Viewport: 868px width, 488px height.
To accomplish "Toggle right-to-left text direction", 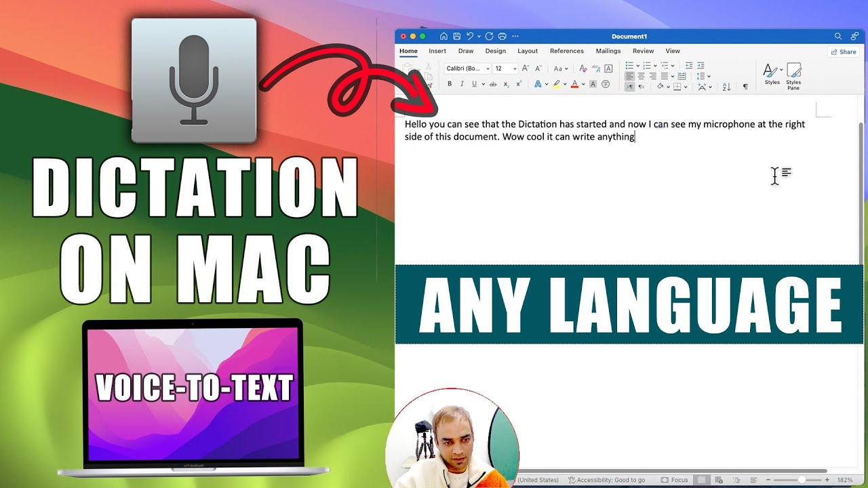I will coord(642,87).
